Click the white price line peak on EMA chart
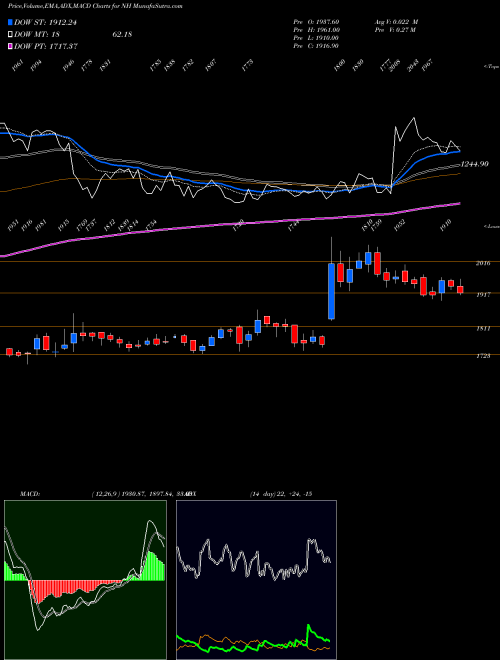 [414, 118]
